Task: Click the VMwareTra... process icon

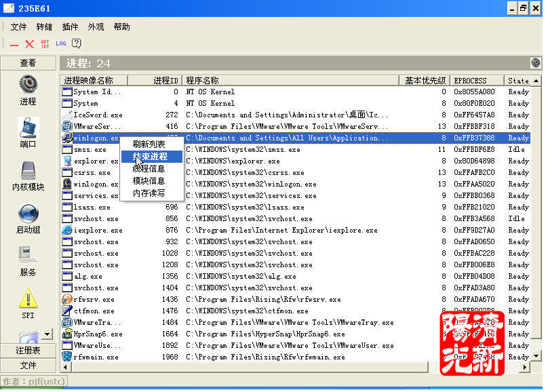Action: click(66, 322)
